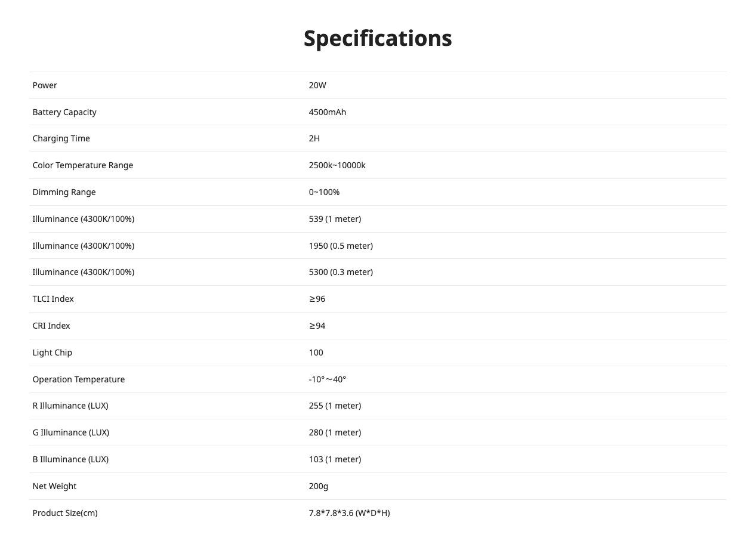756x547 pixels.
Task: Select the -10°~40° temperature value
Action: coord(328,379)
